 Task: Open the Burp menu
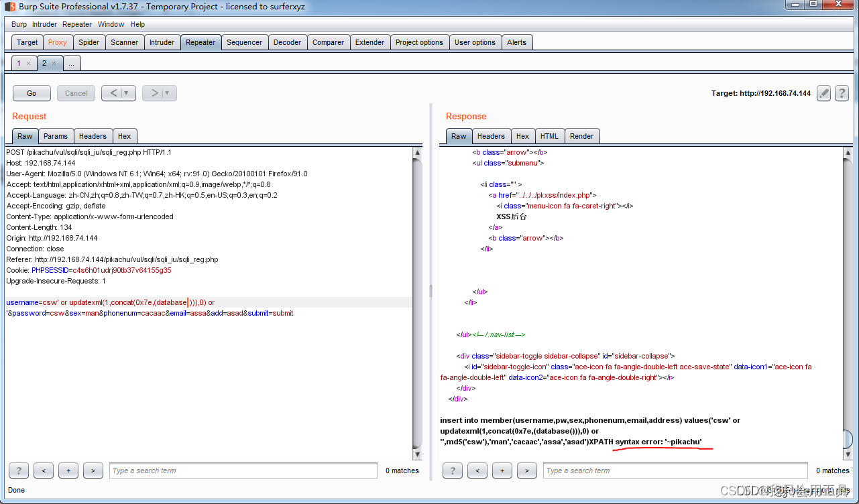point(19,24)
